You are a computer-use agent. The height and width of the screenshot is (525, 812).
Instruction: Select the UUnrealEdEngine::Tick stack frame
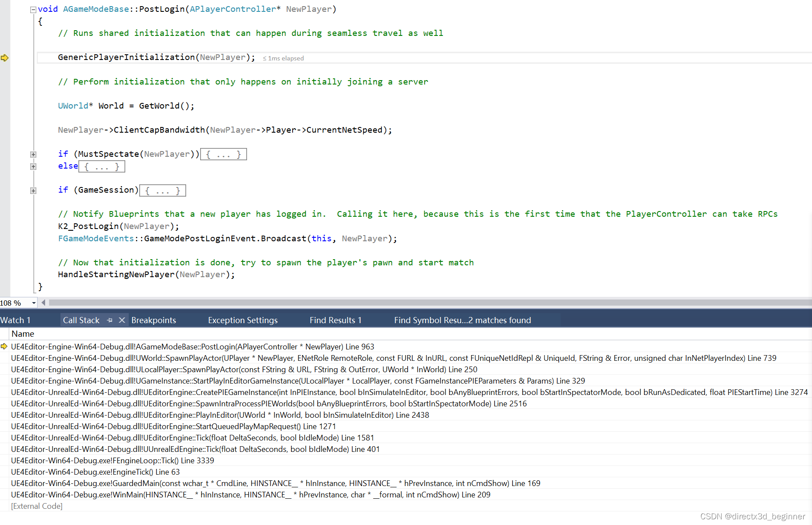point(195,449)
